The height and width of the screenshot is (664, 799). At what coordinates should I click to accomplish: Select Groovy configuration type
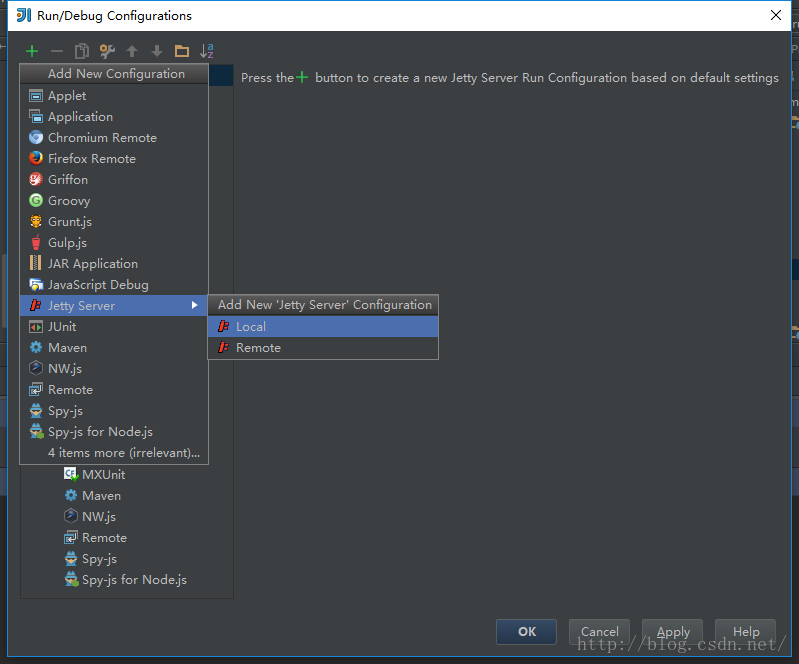click(114, 201)
